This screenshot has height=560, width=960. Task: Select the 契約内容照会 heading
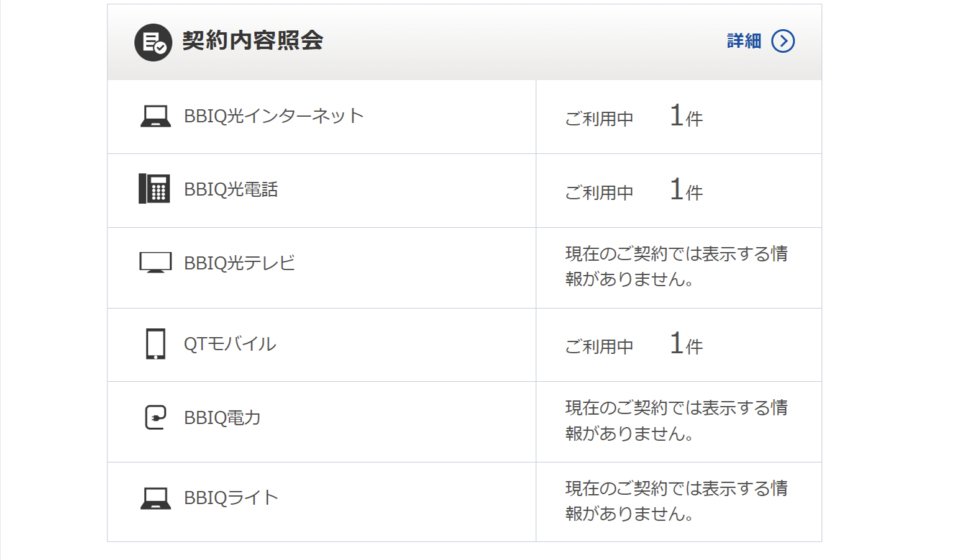252,41
